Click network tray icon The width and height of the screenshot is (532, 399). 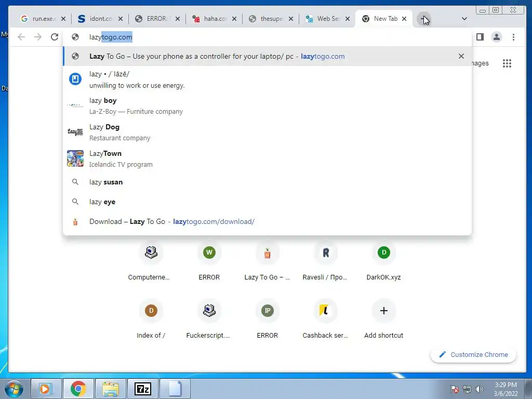click(467, 389)
